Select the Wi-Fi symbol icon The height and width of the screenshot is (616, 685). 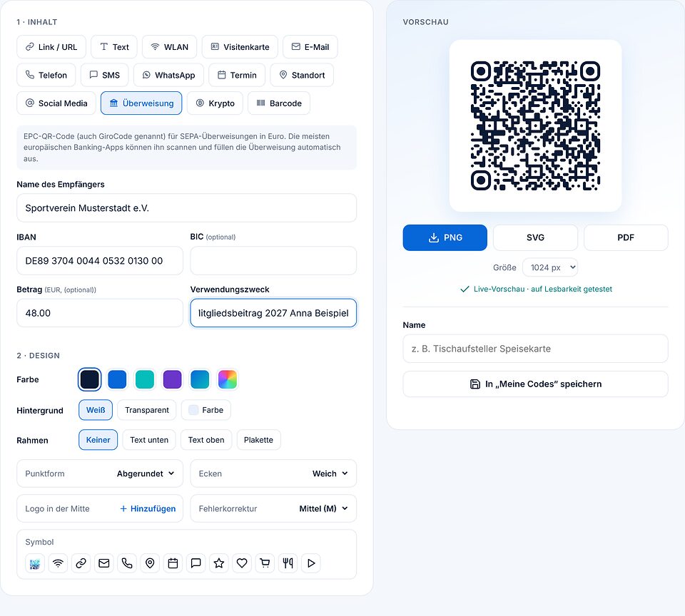click(x=58, y=563)
